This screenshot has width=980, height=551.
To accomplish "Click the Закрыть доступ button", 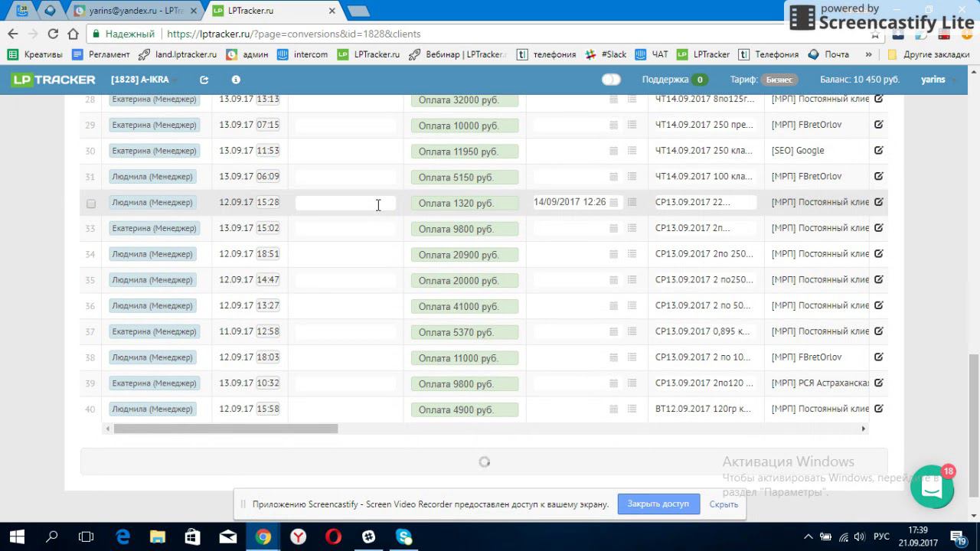I will pos(658,504).
